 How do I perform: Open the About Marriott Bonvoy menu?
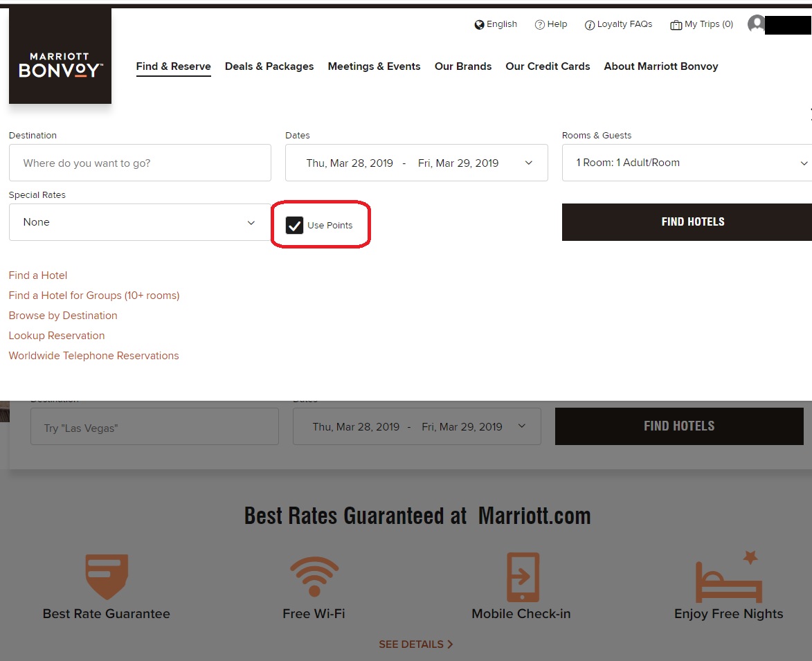click(661, 66)
